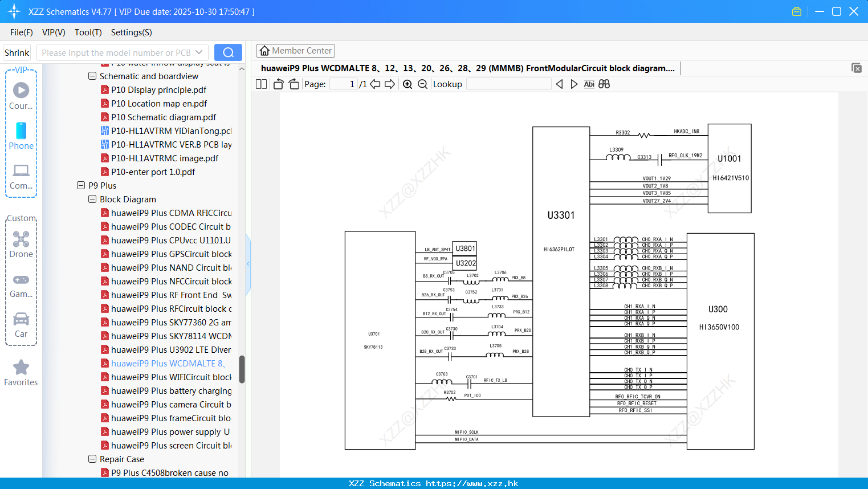Open huaweiP9 Plus CDMA RFIC Circuit file

(x=171, y=213)
